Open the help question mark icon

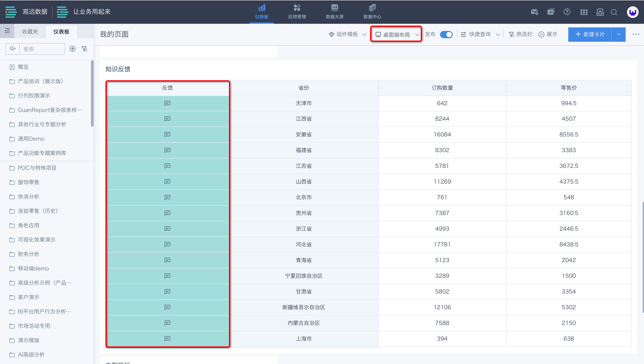point(567,12)
